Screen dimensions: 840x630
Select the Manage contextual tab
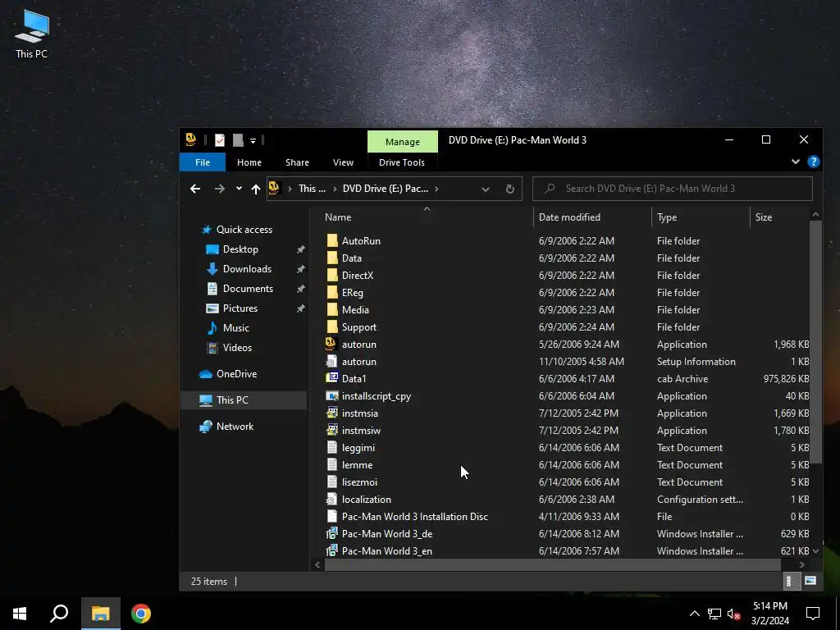[402, 142]
